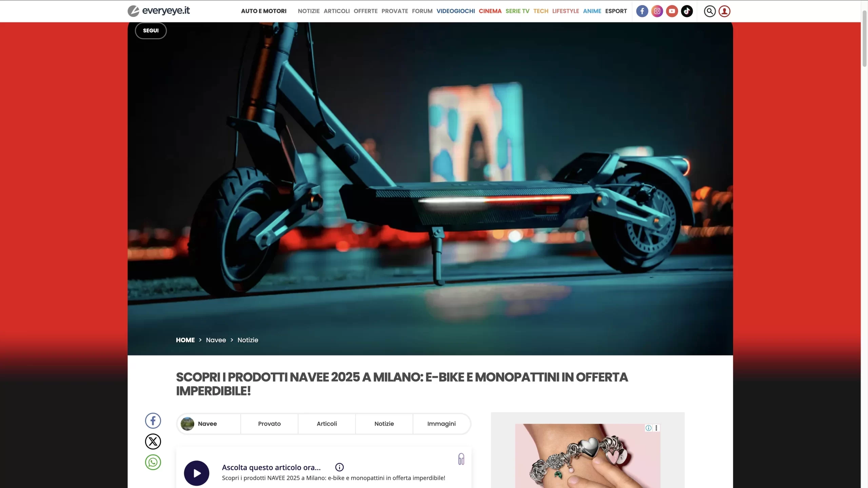The image size is (868, 488).
Task: Share the article via WhatsApp
Action: coord(153,462)
